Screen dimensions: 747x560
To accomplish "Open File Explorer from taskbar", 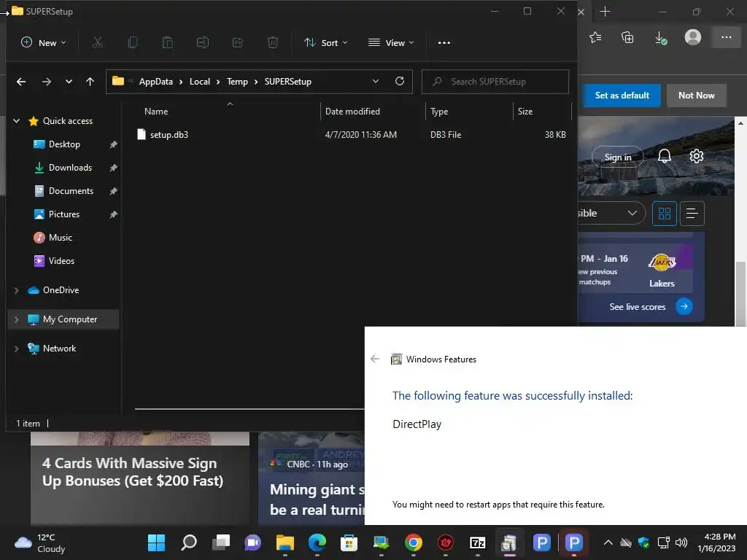I will tap(285, 542).
